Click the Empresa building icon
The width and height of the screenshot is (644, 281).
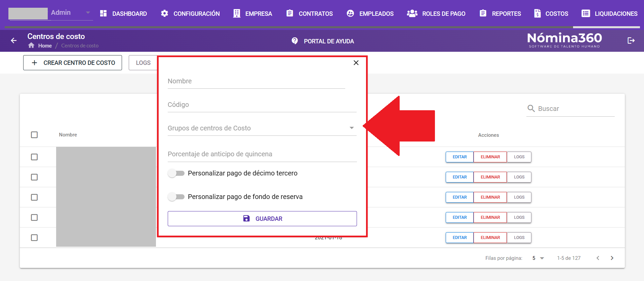point(237,13)
